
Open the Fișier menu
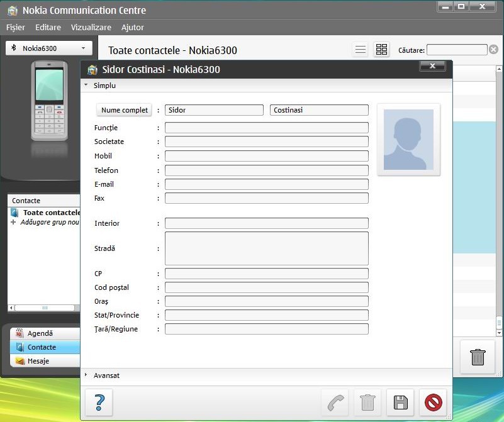tap(16, 27)
